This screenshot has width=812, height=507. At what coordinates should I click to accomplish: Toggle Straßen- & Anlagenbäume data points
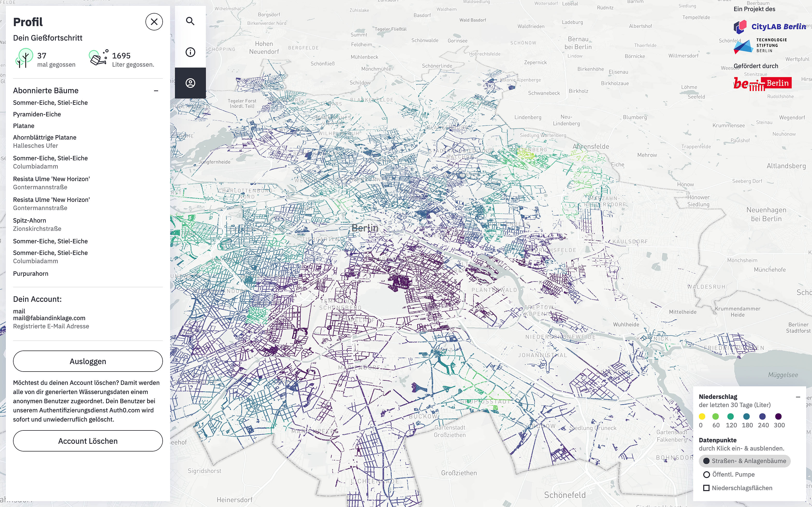pyautogui.click(x=745, y=461)
